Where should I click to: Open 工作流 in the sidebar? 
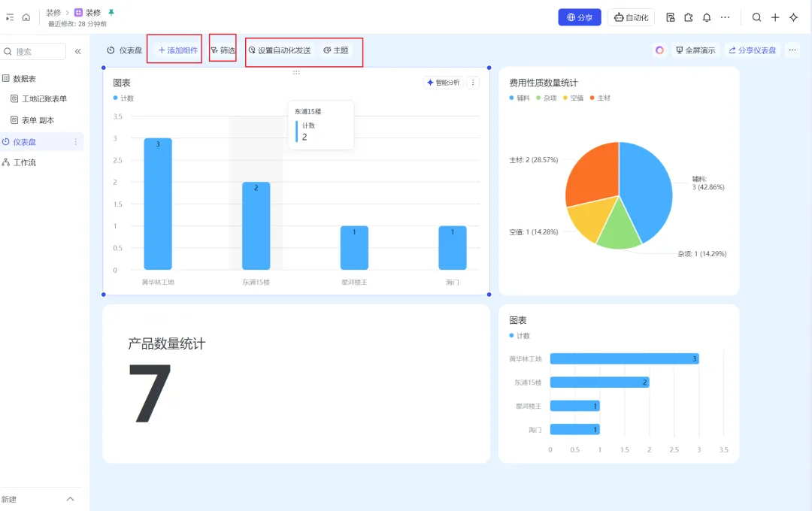[x=19, y=162]
